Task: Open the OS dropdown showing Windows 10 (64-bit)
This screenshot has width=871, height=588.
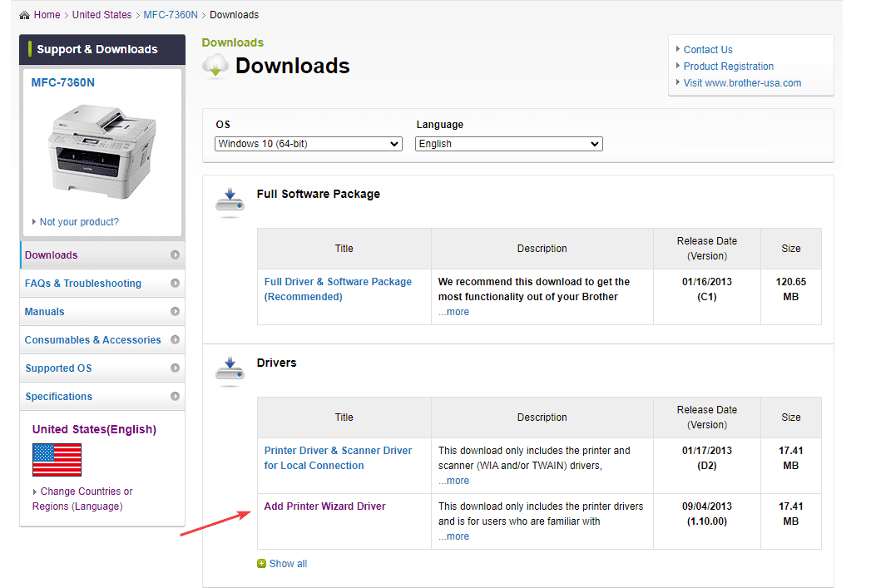Action: point(308,144)
